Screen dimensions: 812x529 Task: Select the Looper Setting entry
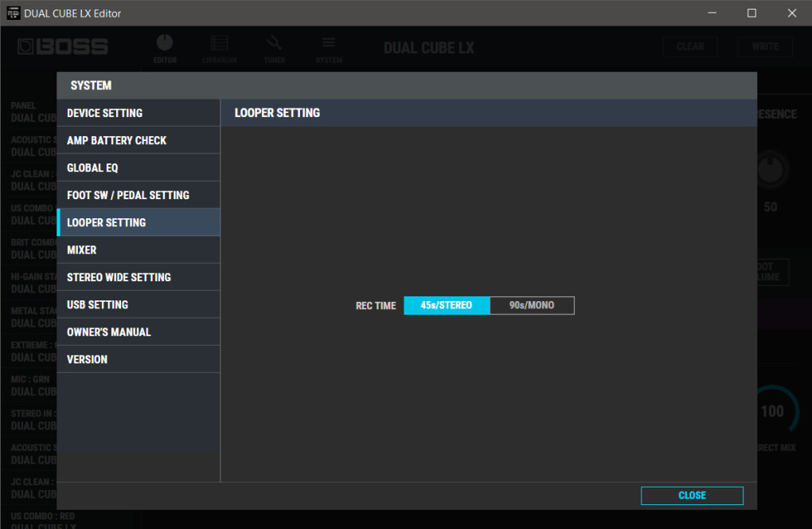[139, 223]
